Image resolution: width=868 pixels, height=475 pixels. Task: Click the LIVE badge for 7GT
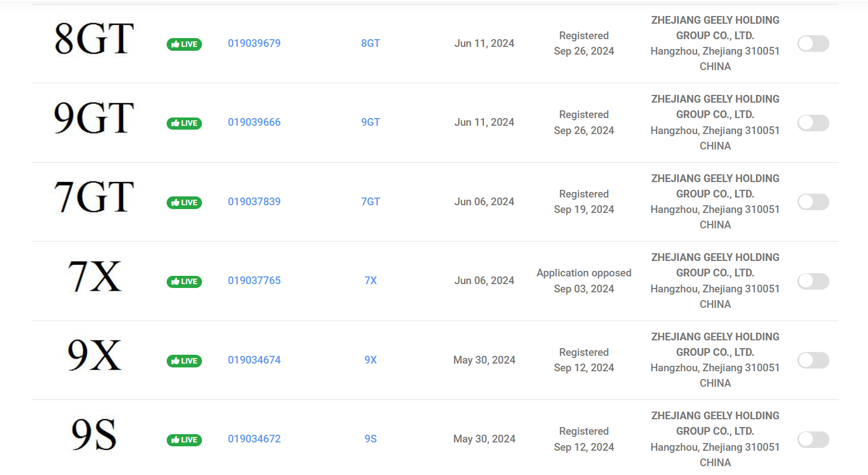point(184,202)
